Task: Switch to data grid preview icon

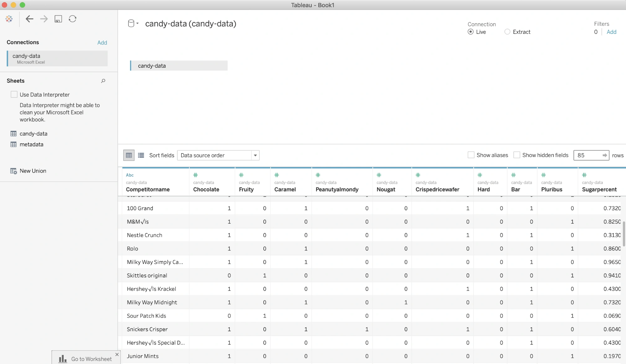Action: click(x=129, y=155)
